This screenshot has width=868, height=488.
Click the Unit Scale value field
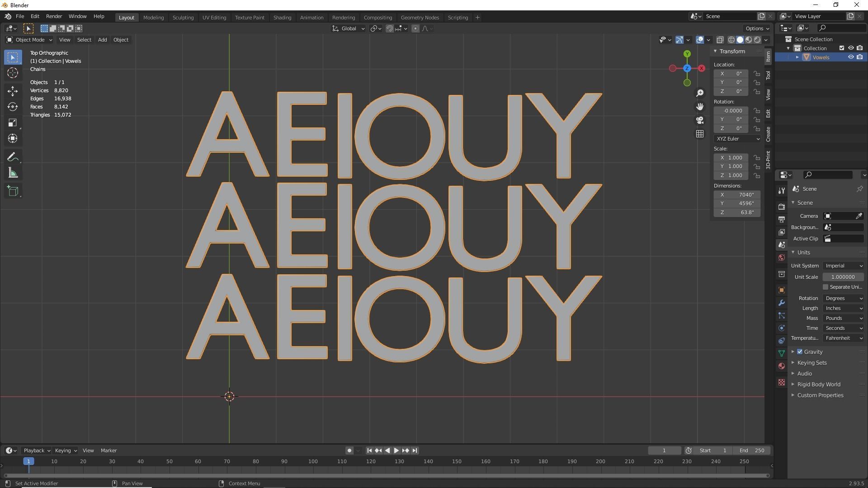pos(843,277)
